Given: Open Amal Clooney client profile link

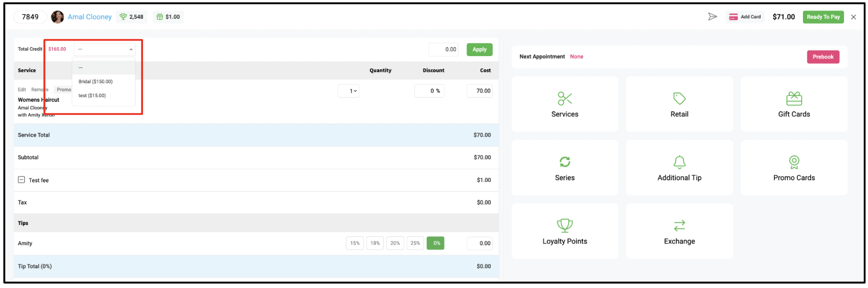Looking at the screenshot, I should tap(90, 17).
